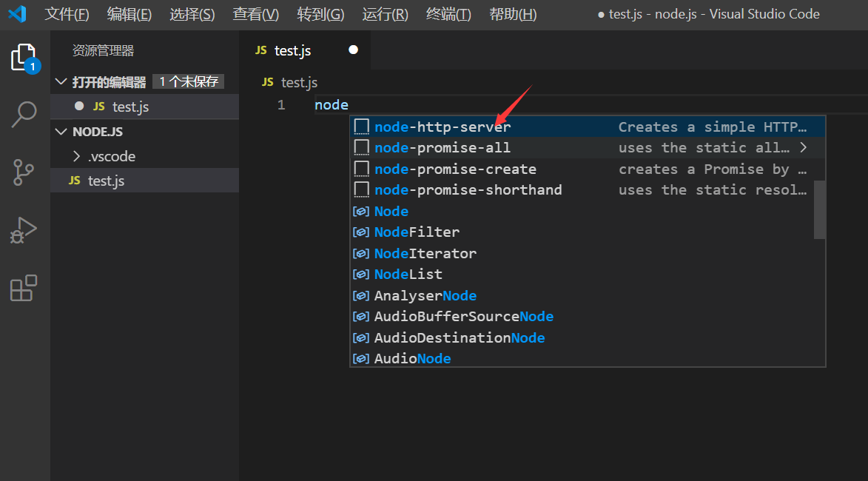Click the variable icon beside AudioDestinationNode
The width and height of the screenshot is (868, 481).
[362, 337]
